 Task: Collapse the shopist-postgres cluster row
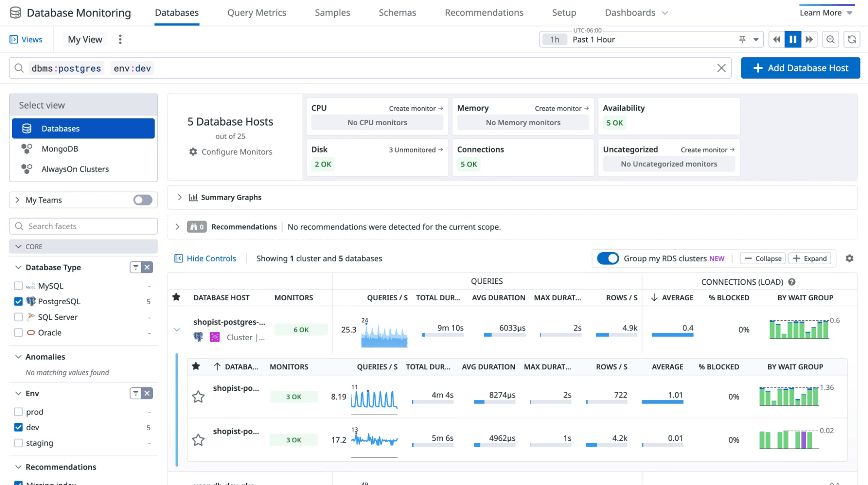[177, 329]
